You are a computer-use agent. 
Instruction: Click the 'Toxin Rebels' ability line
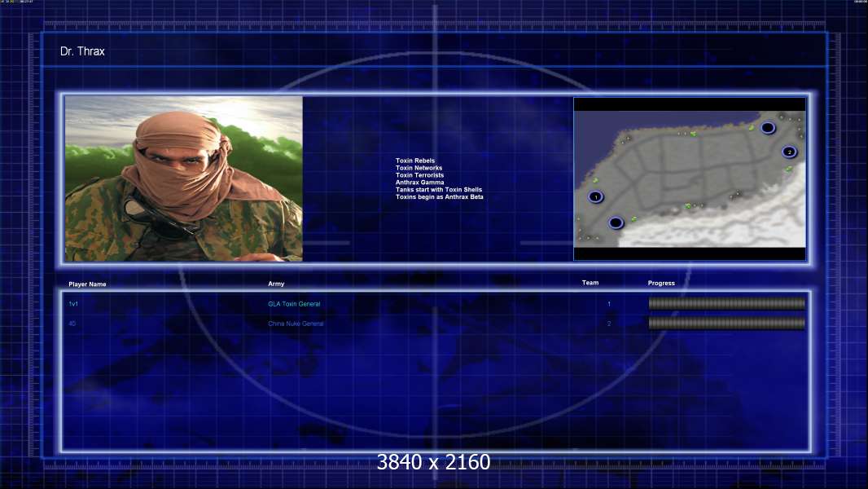pos(415,161)
